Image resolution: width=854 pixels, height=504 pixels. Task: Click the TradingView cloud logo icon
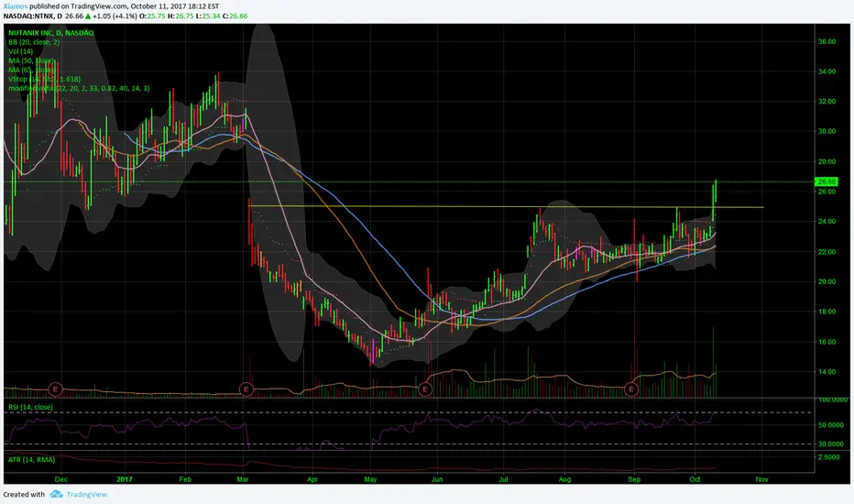pyautogui.click(x=56, y=494)
